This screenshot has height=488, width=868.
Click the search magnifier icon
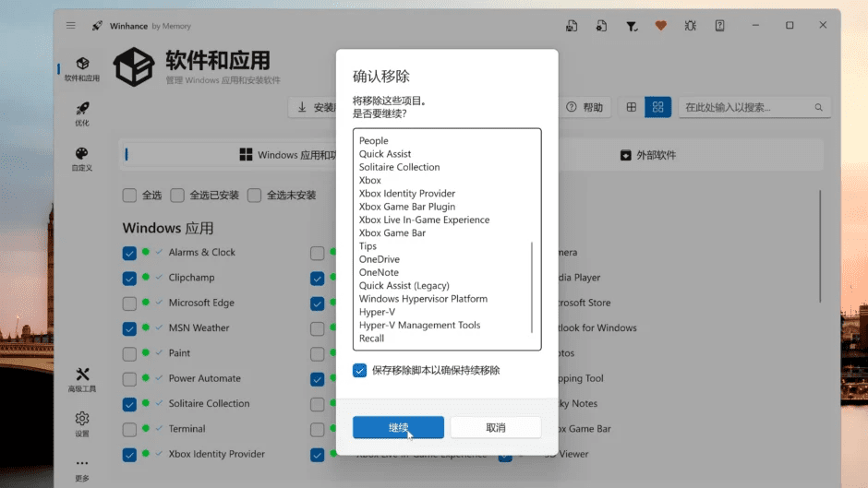819,107
